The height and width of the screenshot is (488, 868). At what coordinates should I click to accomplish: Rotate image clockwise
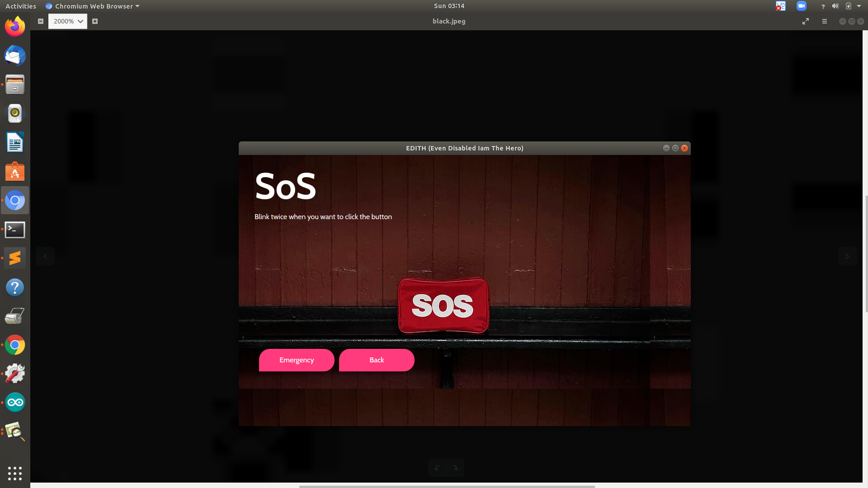coord(455,468)
